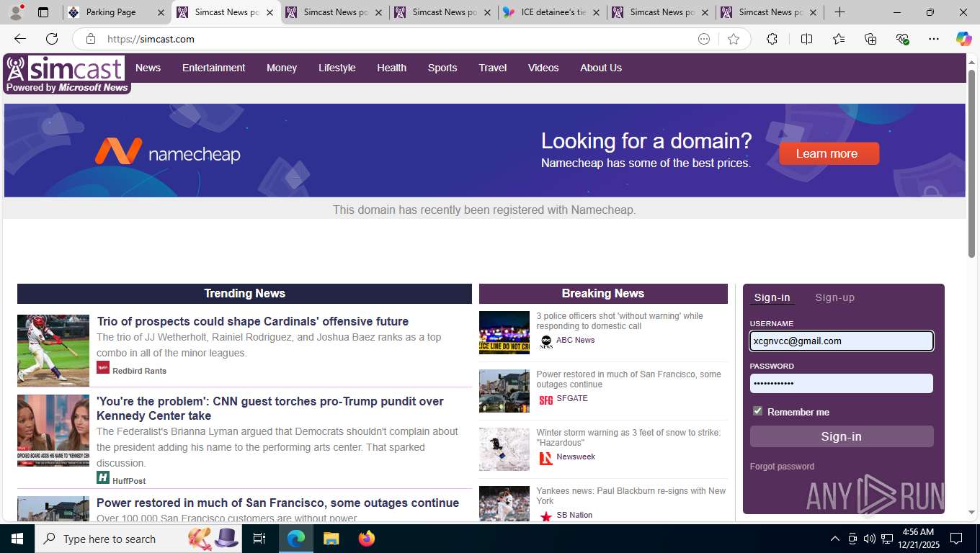This screenshot has height=553, width=980.
Task: Close the ICE detainee tab
Action: point(597,12)
